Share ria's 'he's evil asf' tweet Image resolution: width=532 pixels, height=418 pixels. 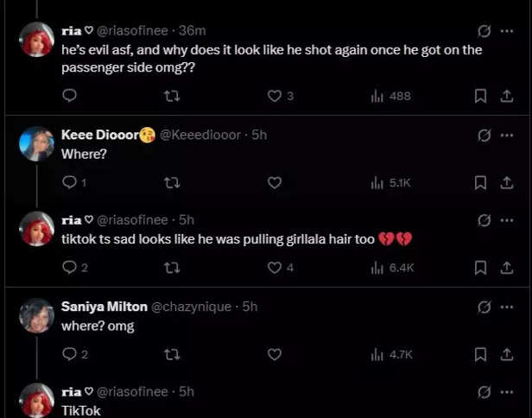[507, 96]
